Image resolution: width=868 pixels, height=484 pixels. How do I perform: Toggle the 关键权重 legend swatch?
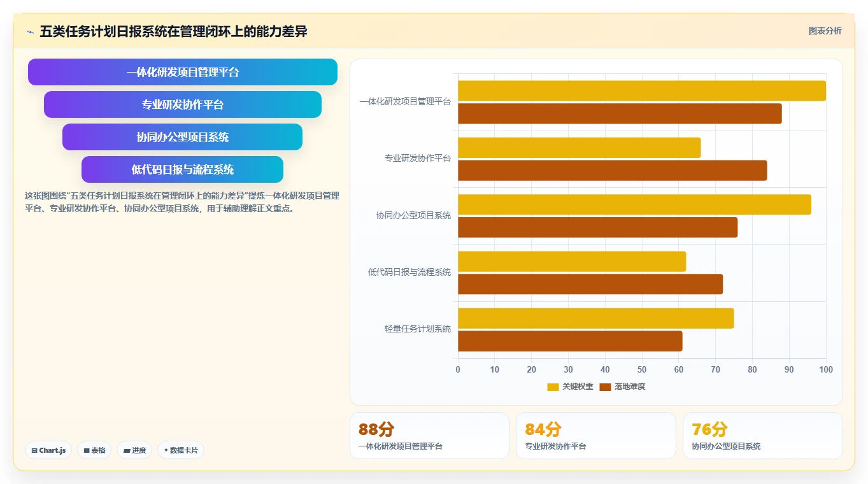(553, 387)
